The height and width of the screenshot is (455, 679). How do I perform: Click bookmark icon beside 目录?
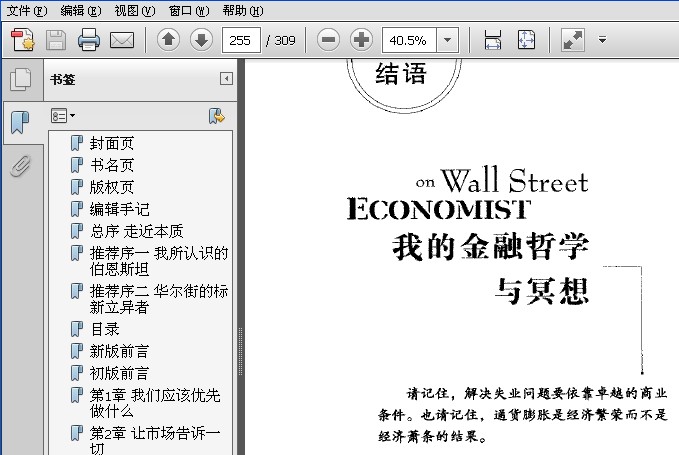(x=77, y=329)
